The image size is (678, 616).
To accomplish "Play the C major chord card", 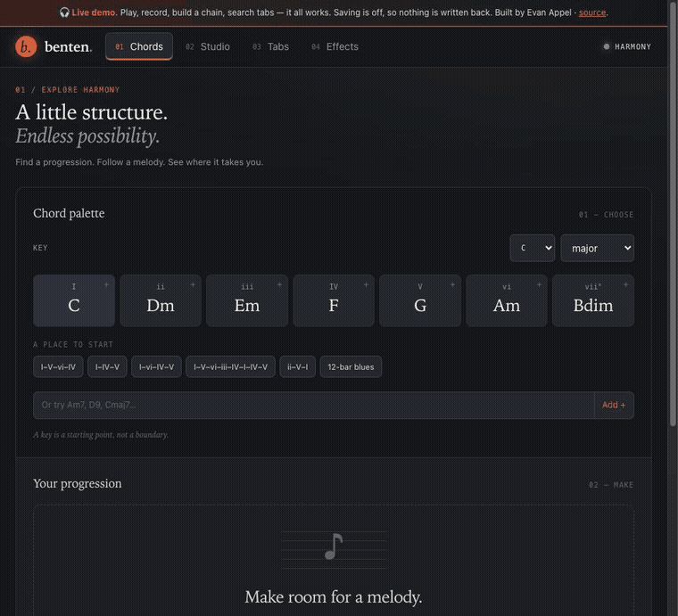I will 74,300.
